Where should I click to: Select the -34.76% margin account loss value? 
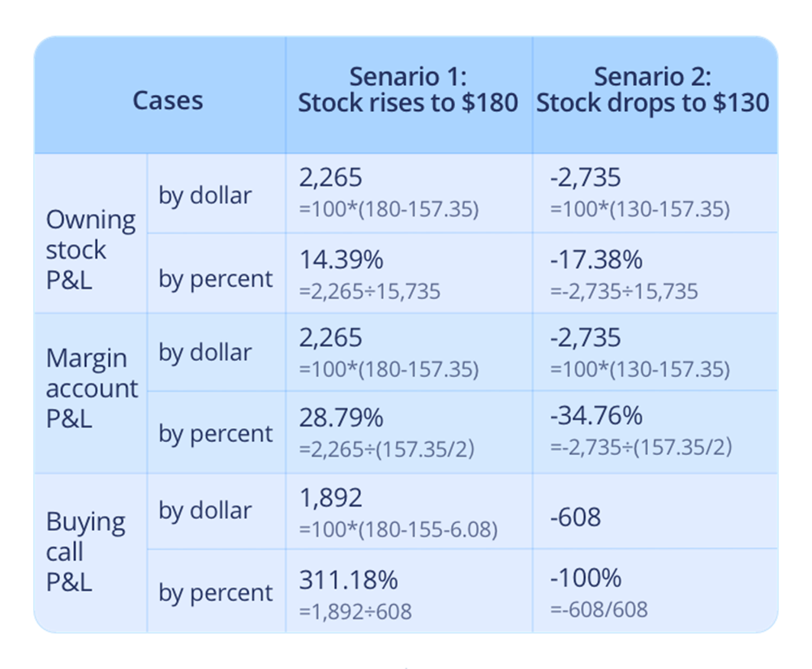coord(595,416)
